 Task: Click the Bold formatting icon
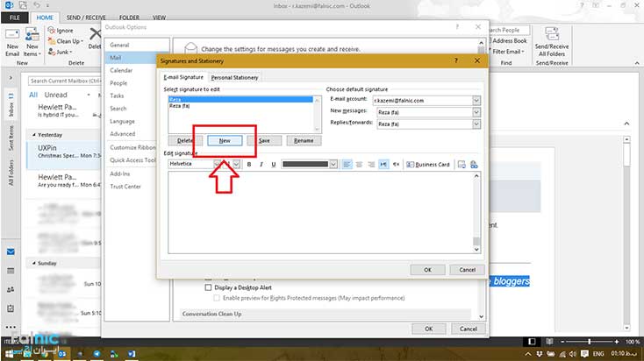pyautogui.click(x=249, y=164)
